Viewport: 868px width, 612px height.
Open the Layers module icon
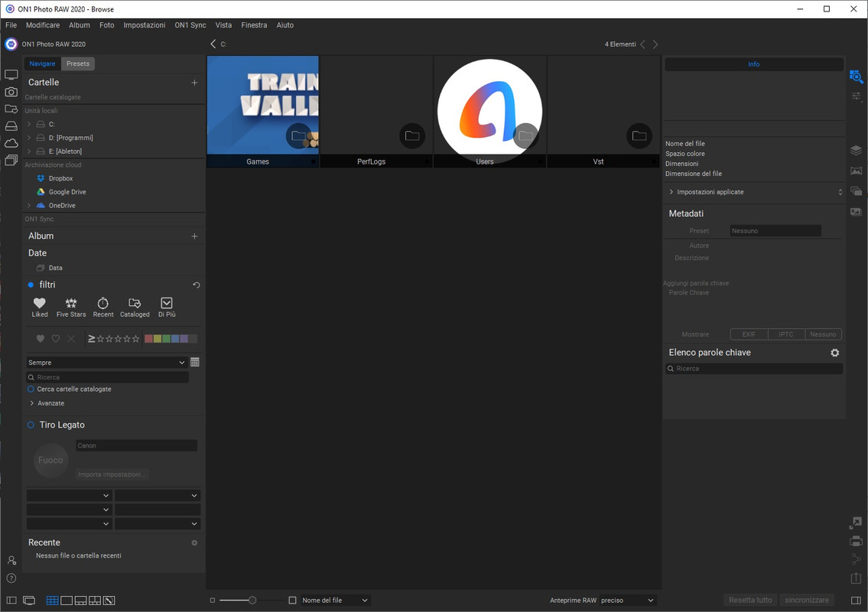(x=856, y=150)
